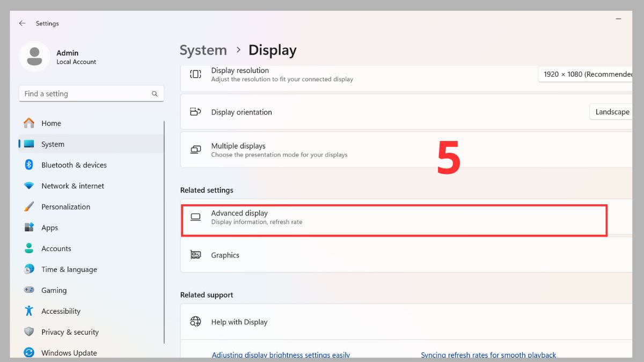Open Graphics settings
Screen dimensions: 644x362
[406, 255]
